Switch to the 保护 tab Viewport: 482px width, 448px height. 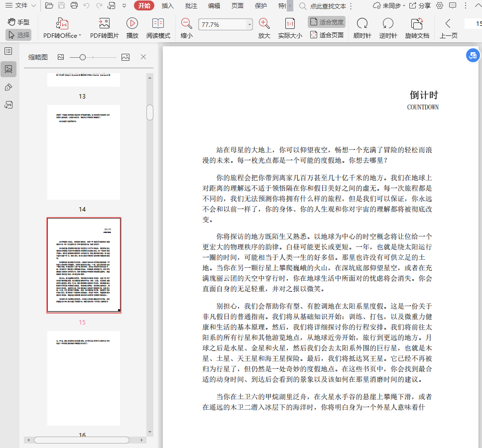click(x=261, y=5)
